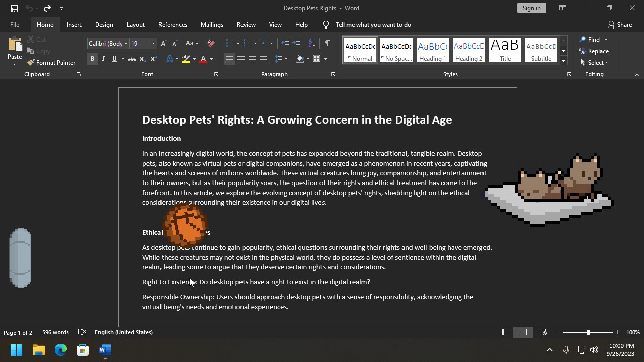Expand the Styles gallery

pos(563,61)
